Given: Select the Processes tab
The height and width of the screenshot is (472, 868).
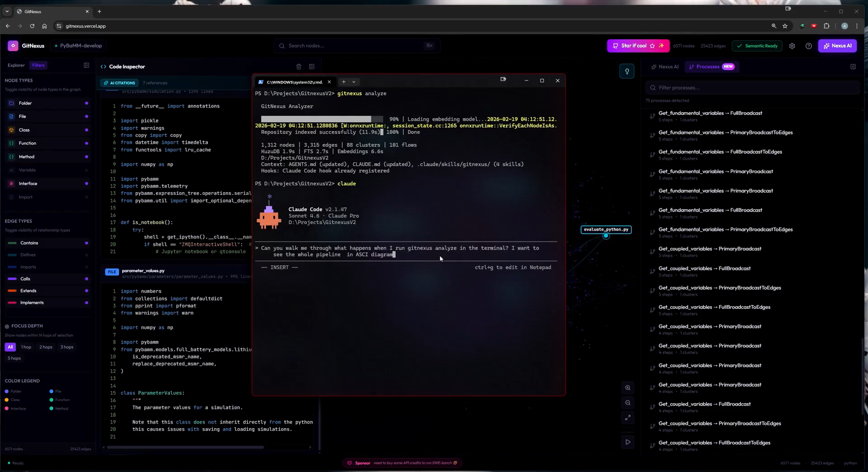Looking at the screenshot, I should (x=711, y=66).
